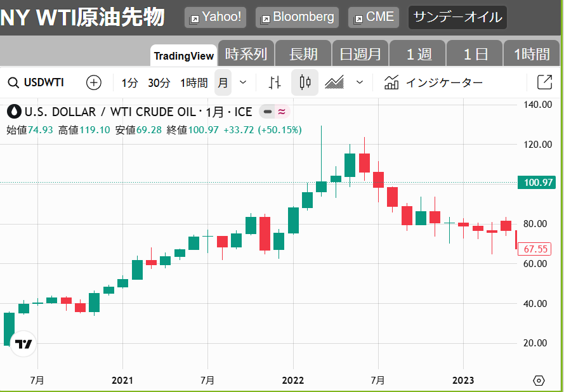Switch interval to 1分

coord(129,82)
